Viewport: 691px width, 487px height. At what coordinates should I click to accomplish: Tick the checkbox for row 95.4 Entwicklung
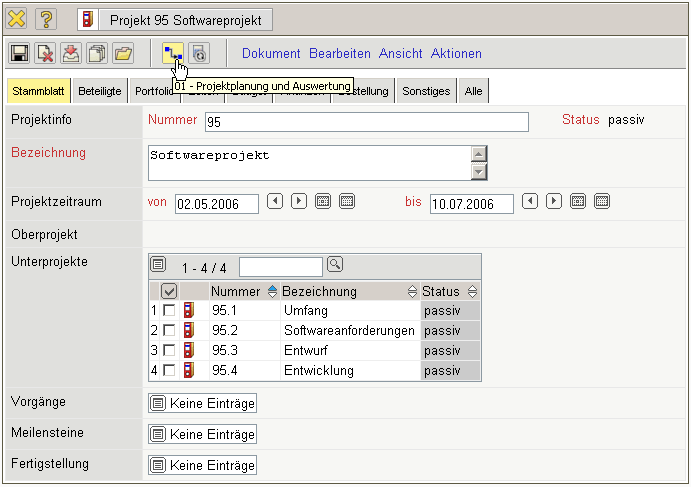(169, 371)
